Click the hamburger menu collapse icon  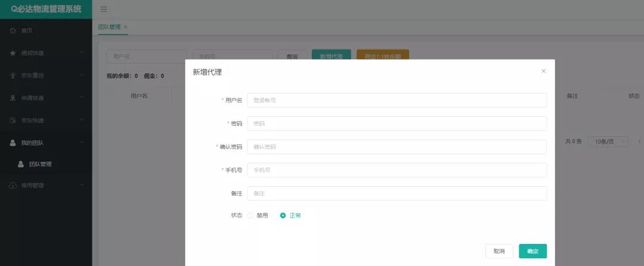click(104, 9)
